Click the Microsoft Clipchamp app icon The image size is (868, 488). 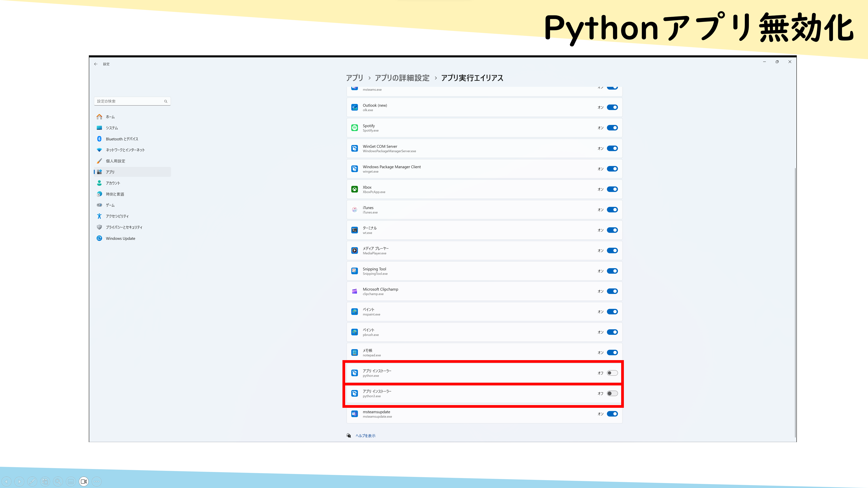(354, 291)
